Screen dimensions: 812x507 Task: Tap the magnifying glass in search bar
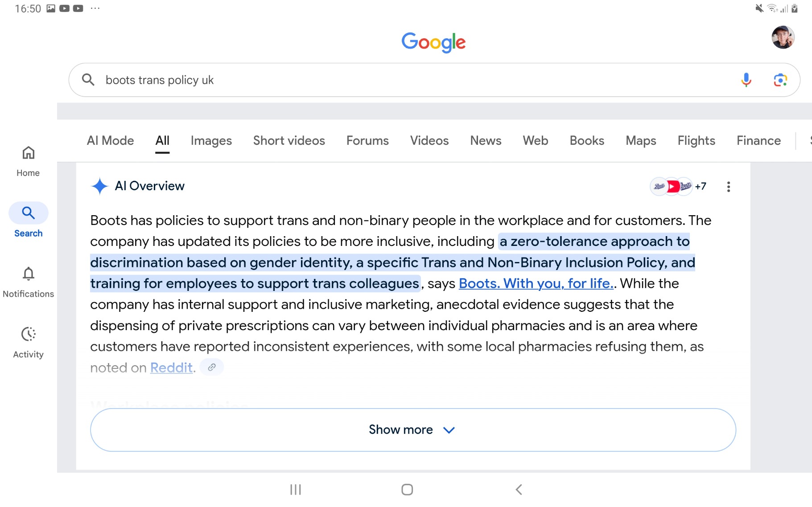tap(88, 80)
